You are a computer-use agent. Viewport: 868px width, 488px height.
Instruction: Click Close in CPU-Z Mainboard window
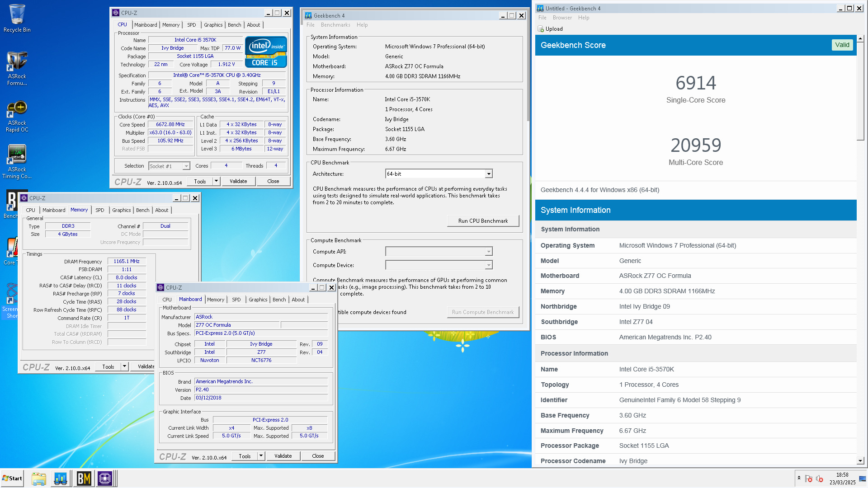[318, 456]
